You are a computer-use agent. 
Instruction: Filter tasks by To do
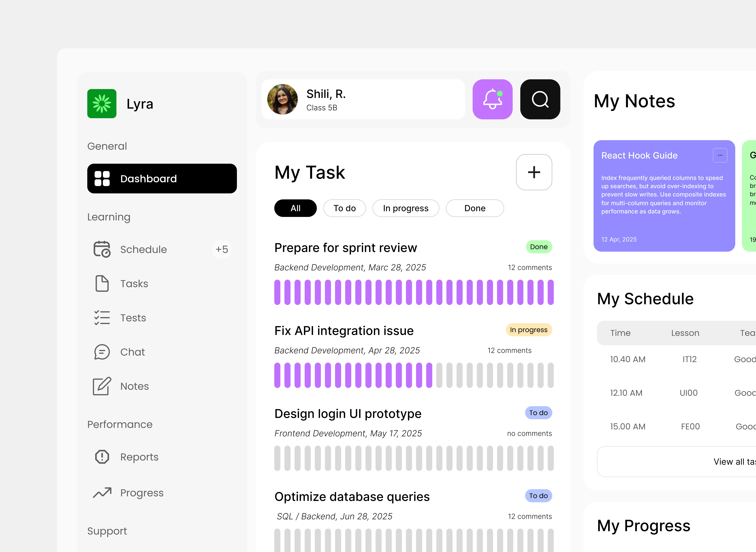344,208
